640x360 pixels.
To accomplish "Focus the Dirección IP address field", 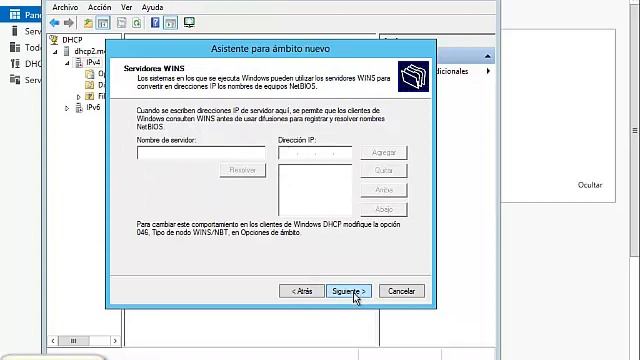I will click(x=315, y=153).
